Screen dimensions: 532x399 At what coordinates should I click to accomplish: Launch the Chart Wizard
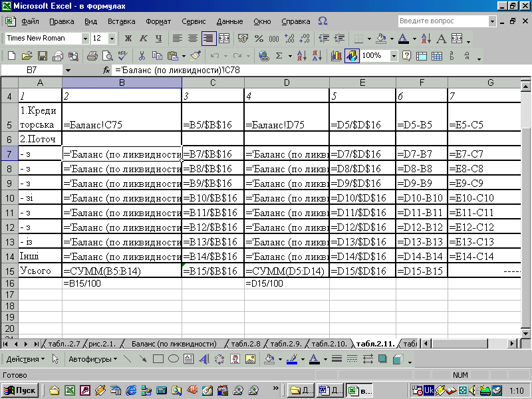[x=336, y=55]
